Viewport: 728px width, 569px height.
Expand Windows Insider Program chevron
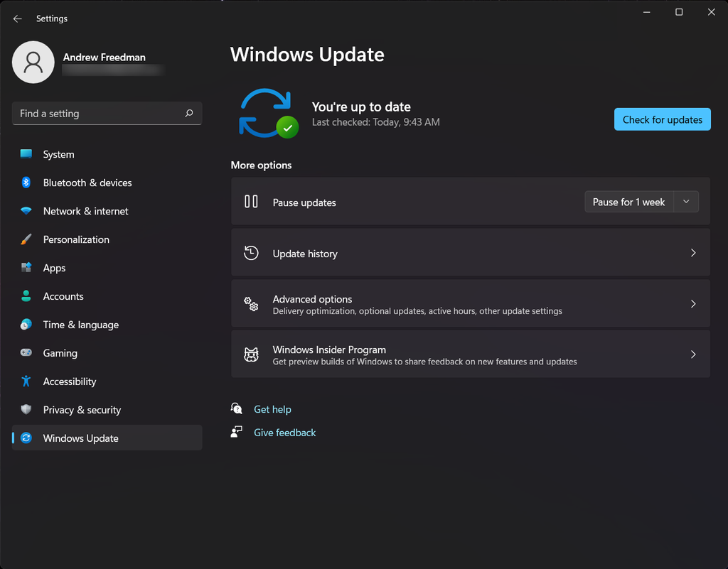coord(692,354)
